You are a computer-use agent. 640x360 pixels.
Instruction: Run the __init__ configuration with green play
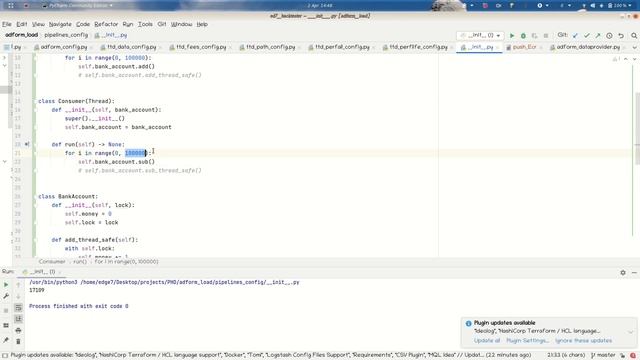click(512, 36)
